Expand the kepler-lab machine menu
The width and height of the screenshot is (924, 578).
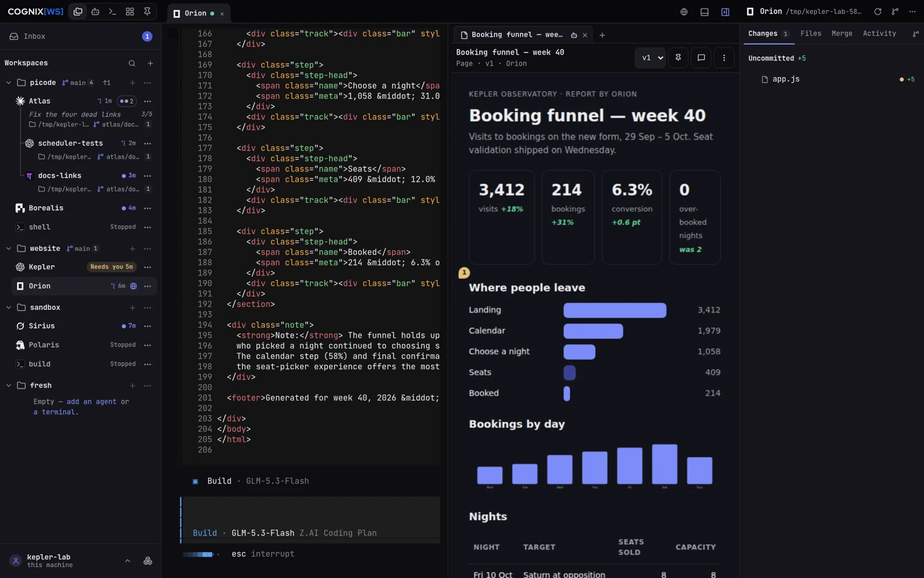pos(128,561)
